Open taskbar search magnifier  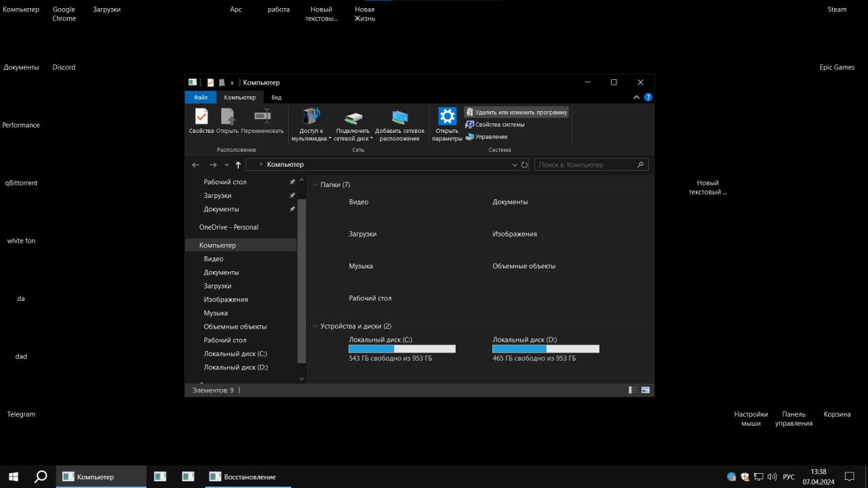[41, 476]
